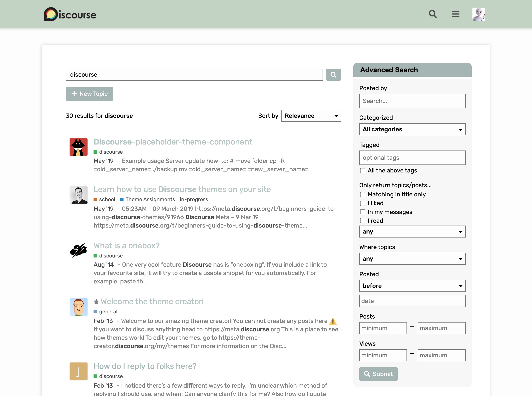Enable All the above tags checkbox
Screen dimensions: 532x396
tap(363, 171)
